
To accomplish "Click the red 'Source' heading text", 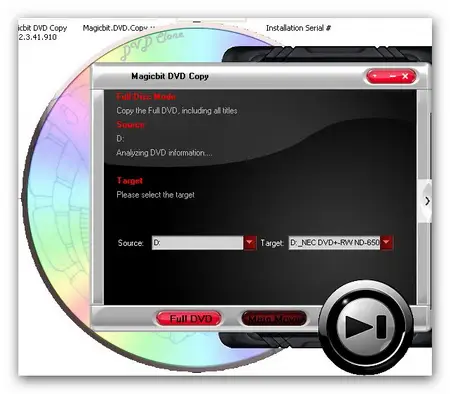I will pyautogui.click(x=130, y=125).
